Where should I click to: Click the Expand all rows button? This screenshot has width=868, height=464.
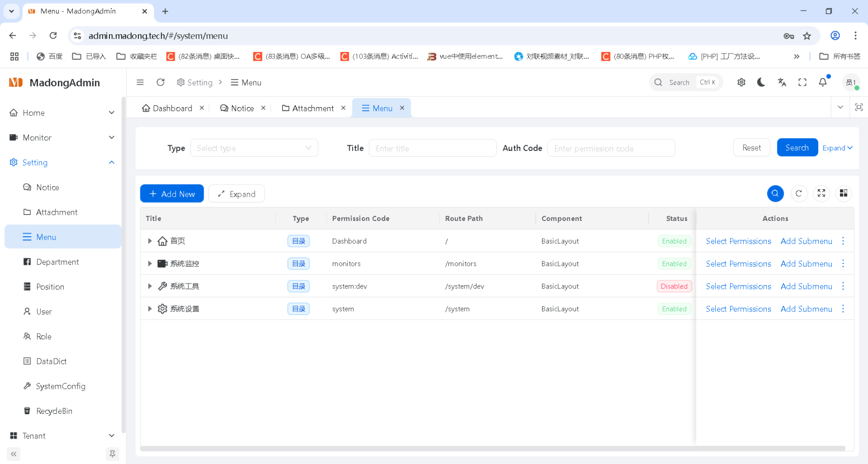pos(236,193)
